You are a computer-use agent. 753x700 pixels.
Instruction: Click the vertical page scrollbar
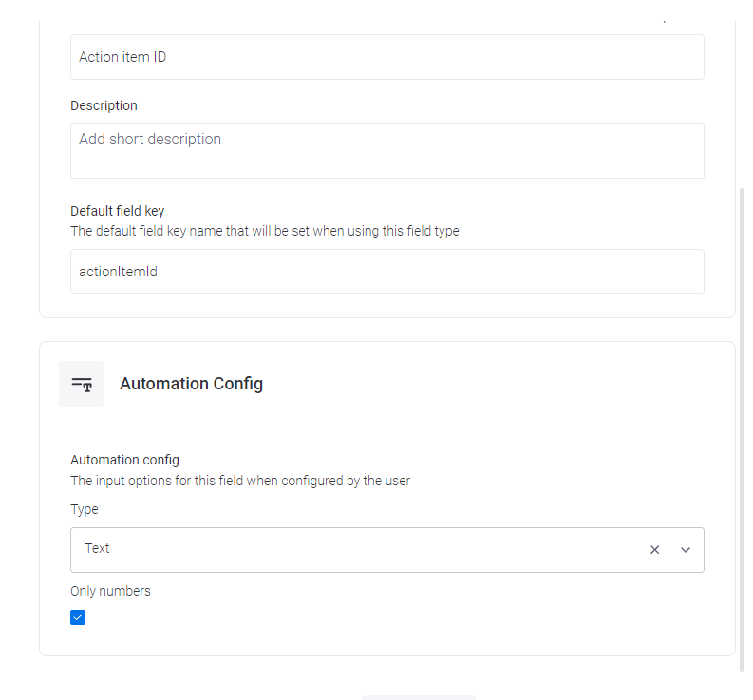[742, 429]
